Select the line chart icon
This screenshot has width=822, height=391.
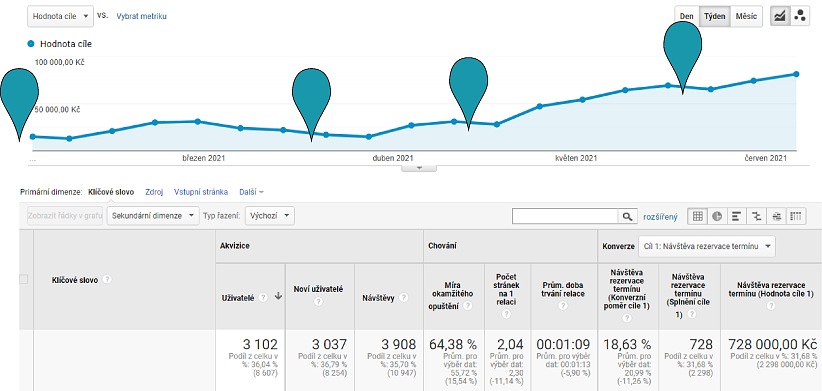click(x=780, y=16)
